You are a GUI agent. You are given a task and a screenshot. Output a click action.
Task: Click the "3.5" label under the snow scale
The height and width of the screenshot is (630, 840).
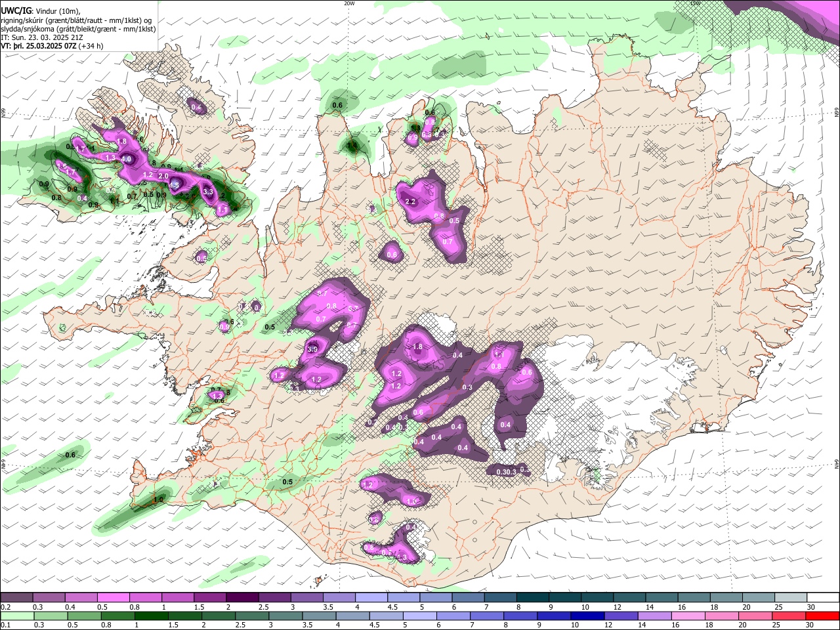(328, 607)
